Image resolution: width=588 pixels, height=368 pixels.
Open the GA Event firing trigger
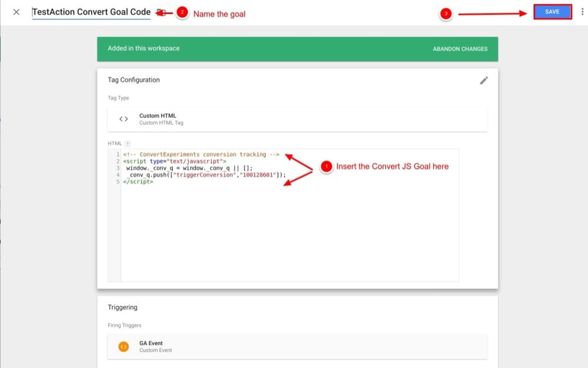click(297, 347)
